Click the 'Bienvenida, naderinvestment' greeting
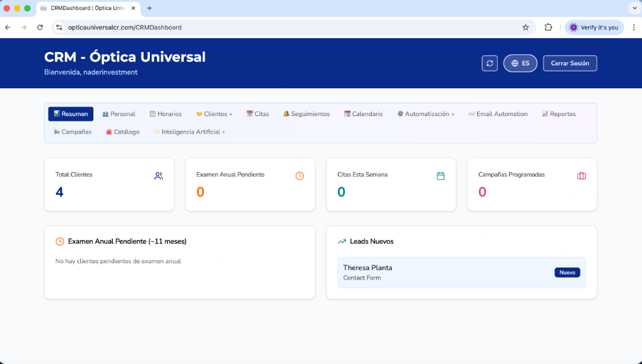The height and width of the screenshot is (364, 642). pyautogui.click(x=91, y=73)
